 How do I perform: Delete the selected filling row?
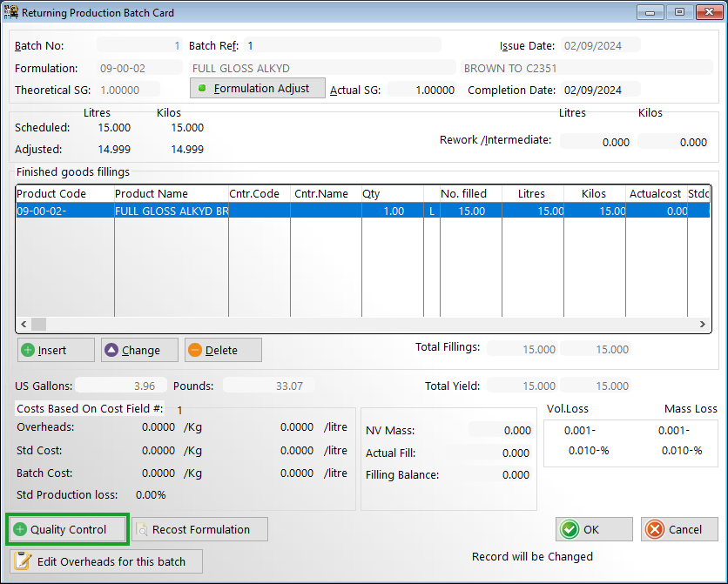click(x=223, y=350)
